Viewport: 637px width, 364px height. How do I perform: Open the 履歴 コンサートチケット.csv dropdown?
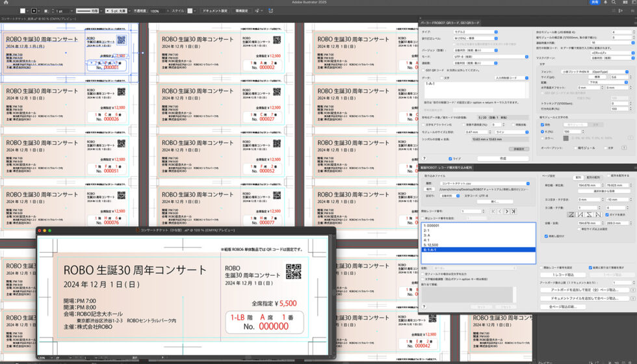pos(485,183)
